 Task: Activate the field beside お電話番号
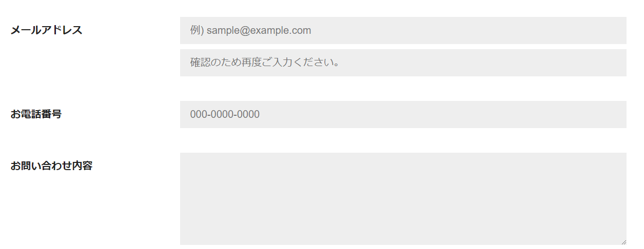(x=403, y=114)
